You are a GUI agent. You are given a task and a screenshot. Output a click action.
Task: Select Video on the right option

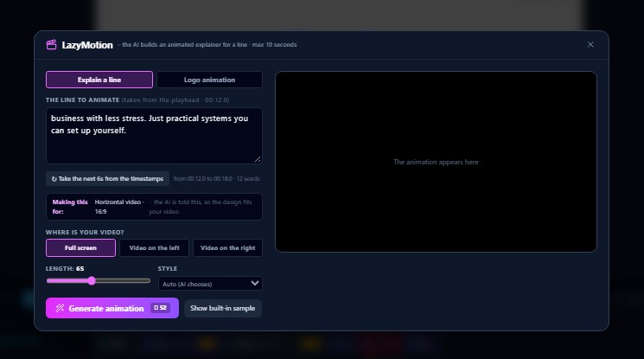pyautogui.click(x=227, y=248)
